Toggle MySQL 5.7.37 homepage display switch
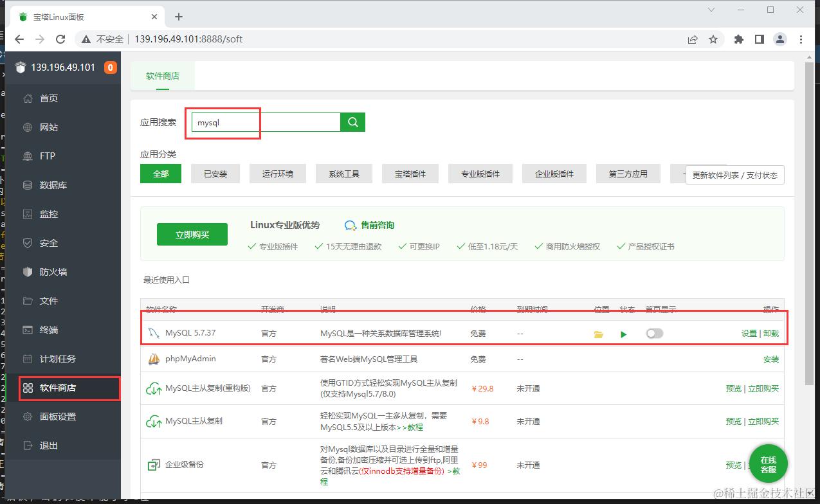The image size is (820, 504). (x=654, y=333)
